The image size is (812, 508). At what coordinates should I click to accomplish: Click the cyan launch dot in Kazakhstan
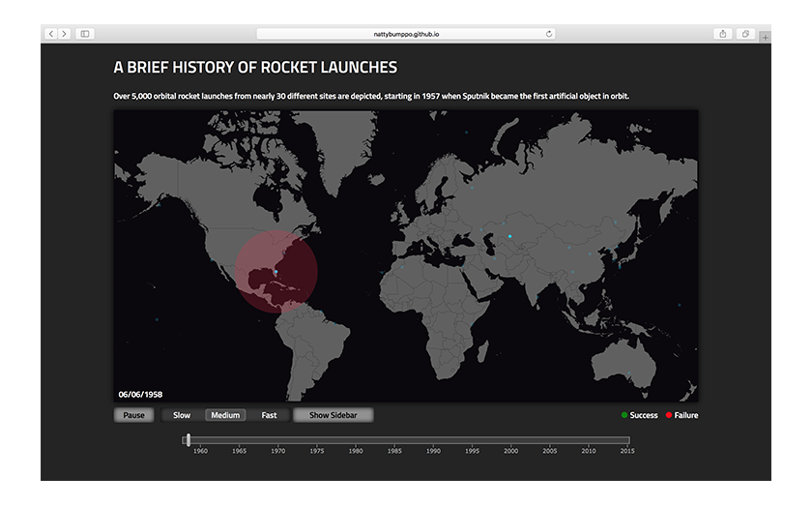click(x=509, y=236)
